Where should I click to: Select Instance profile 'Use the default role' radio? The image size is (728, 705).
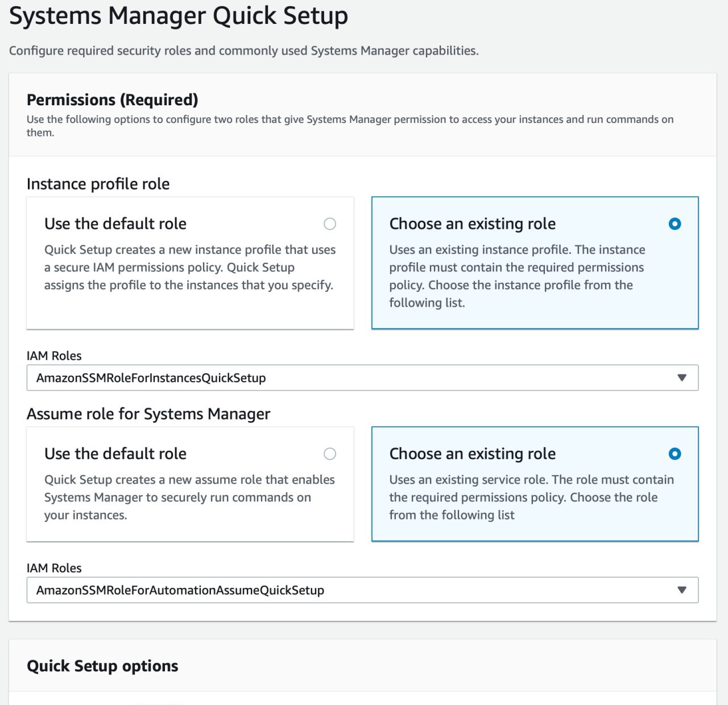click(330, 224)
